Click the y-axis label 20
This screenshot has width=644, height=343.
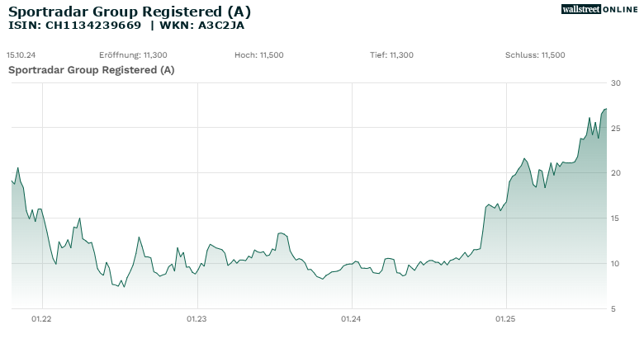(616, 173)
